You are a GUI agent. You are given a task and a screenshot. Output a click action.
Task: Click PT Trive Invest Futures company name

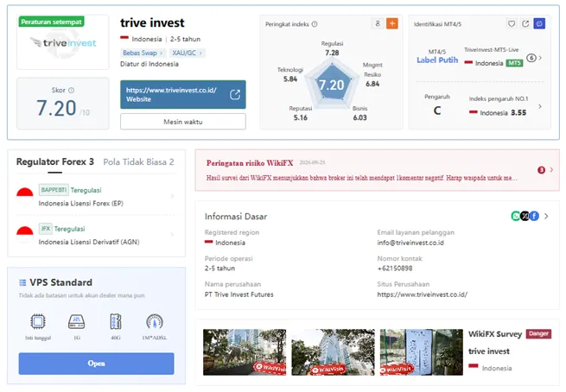(x=239, y=294)
